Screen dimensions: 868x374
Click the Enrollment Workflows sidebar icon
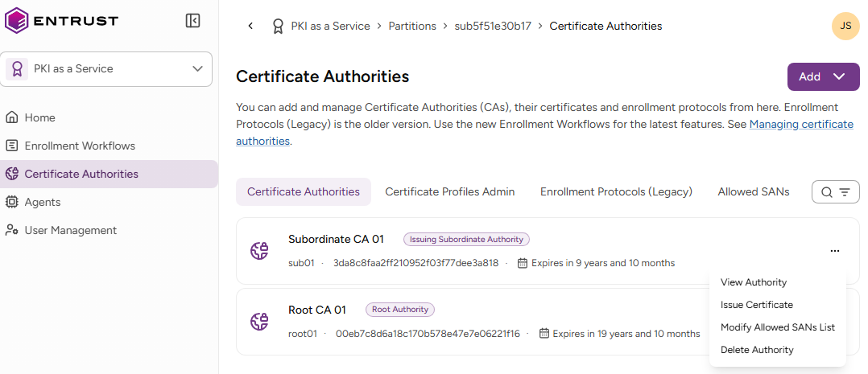11,146
